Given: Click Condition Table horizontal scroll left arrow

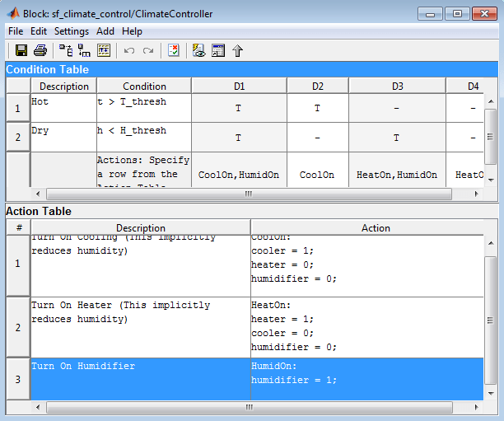Looking at the screenshot, I should [x=38, y=194].
